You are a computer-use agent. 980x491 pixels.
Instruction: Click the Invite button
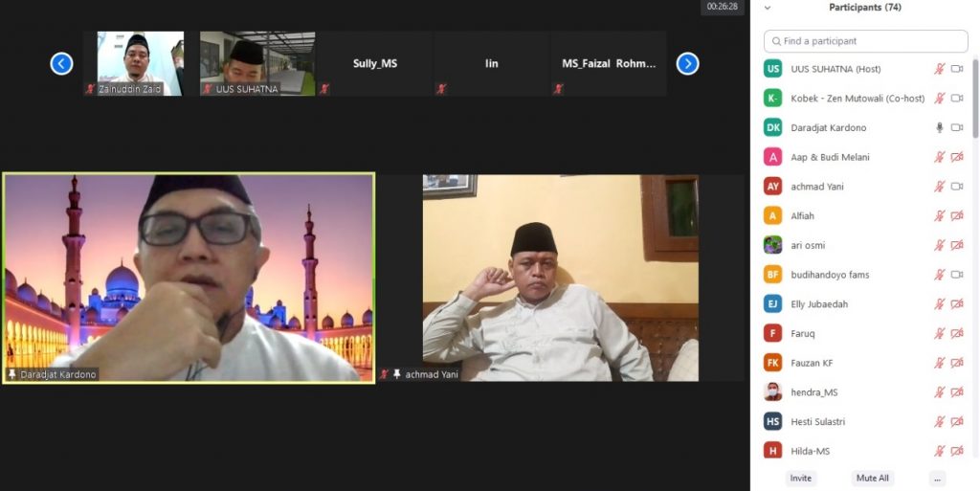(x=801, y=478)
